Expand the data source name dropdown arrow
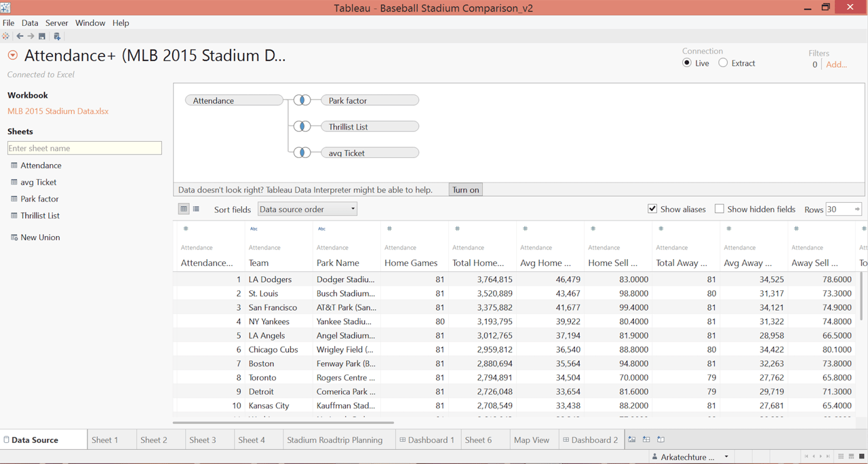The height and width of the screenshot is (464, 868). (x=13, y=56)
